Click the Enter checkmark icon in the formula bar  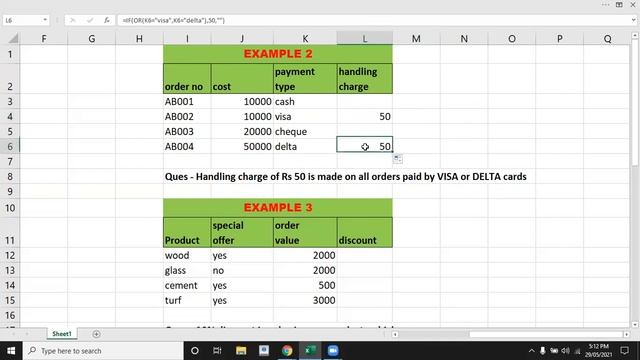(x=90, y=20)
